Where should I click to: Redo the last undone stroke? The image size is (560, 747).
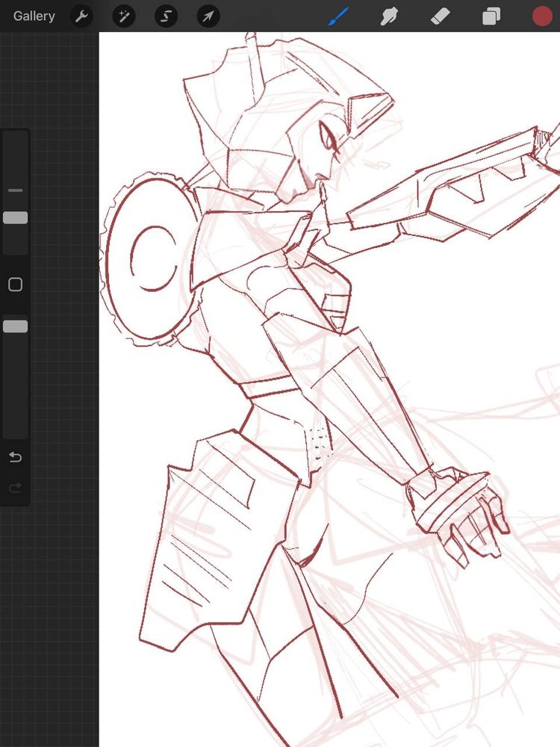click(15, 487)
